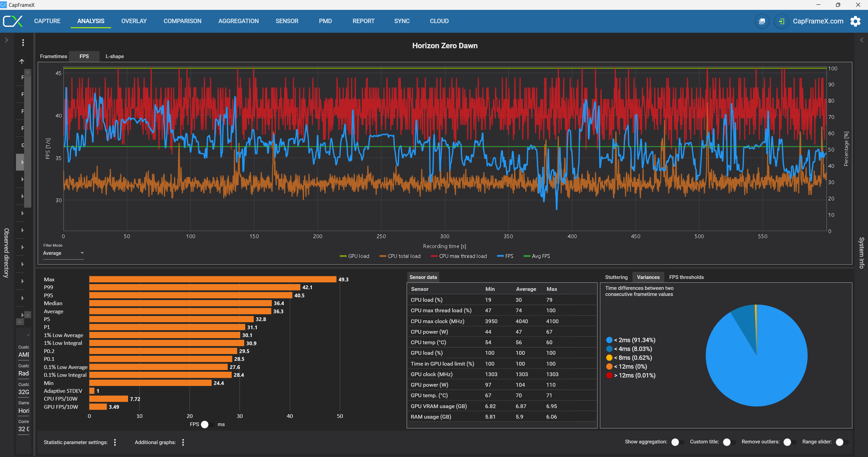The image size is (868, 457).
Task: Click the screenshot capture icon in header
Action: 762,21
